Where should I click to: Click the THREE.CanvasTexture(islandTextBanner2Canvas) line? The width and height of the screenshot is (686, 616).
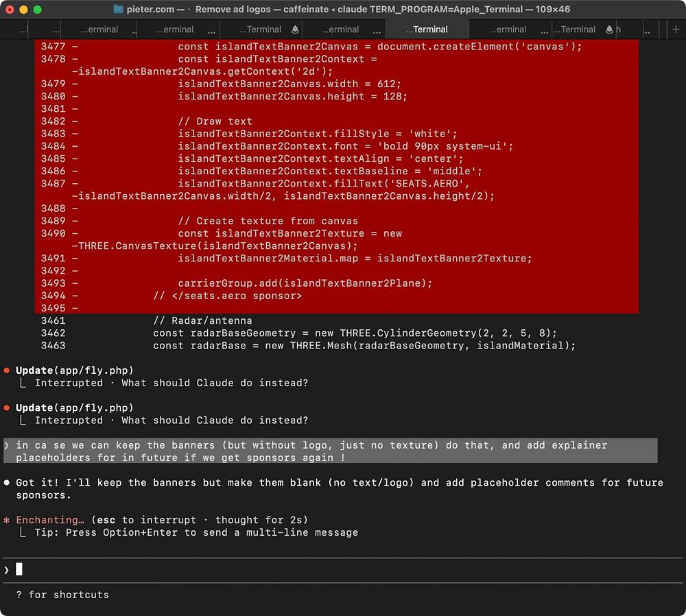[x=214, y=246]
